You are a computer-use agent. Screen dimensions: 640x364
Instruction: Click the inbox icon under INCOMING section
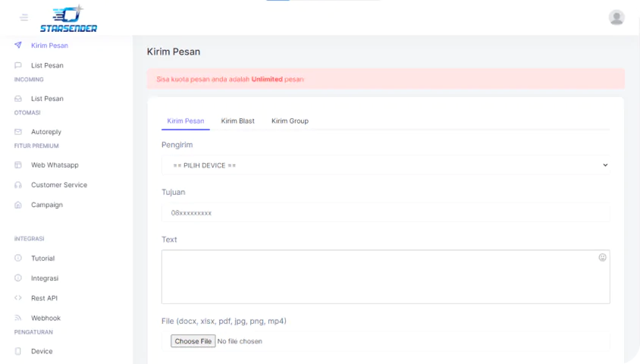(x=18, y=99)
